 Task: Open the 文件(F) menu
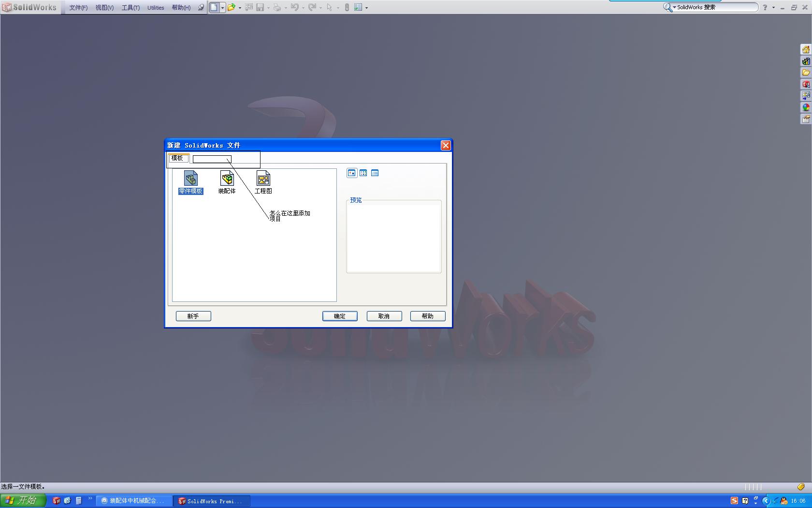coord(78,8)
